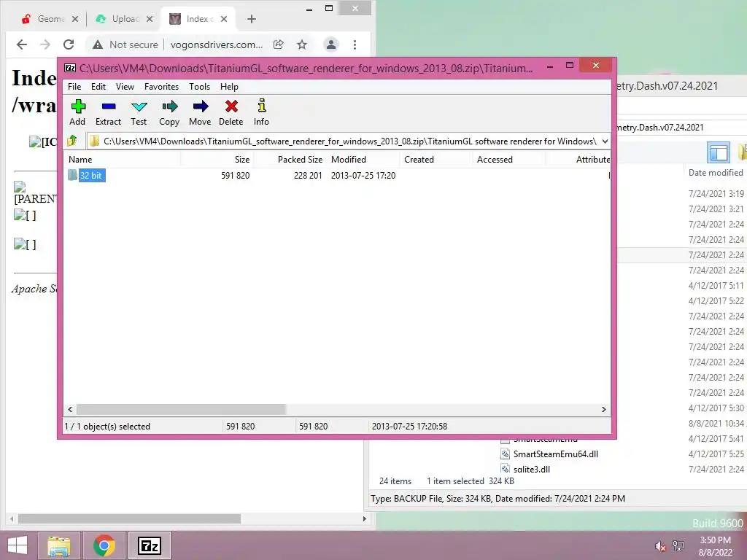
Task: Open the Info tool in 7-Zip
Action: 261,112
